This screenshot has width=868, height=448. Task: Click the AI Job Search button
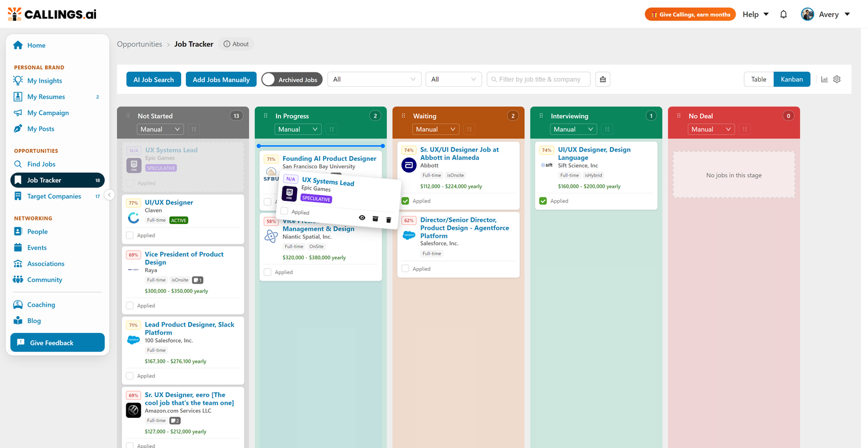coord(153,79)
